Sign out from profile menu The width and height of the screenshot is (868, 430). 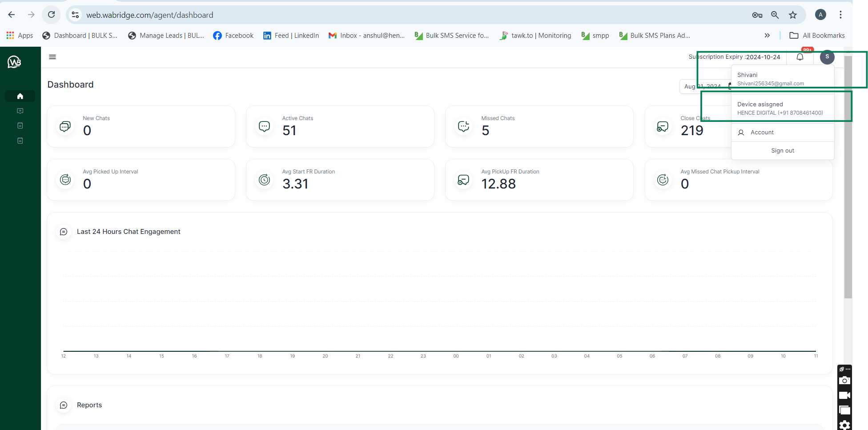click(783, 151)
